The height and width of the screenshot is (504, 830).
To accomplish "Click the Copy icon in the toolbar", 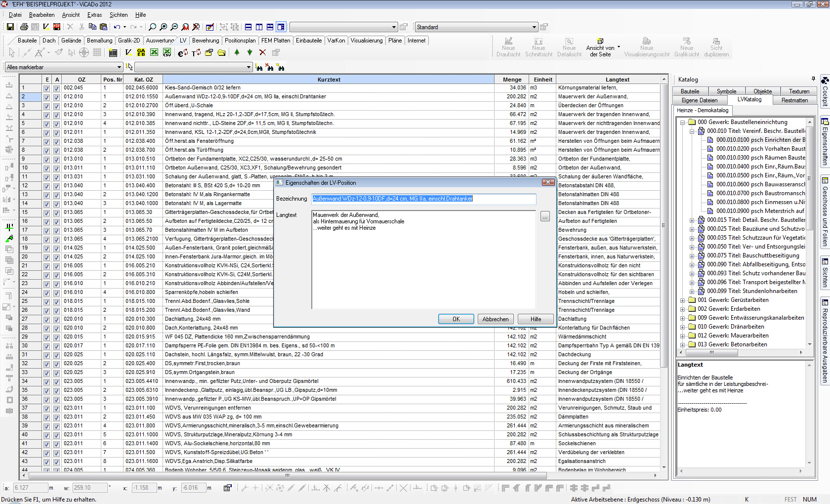I will [92, 27].
